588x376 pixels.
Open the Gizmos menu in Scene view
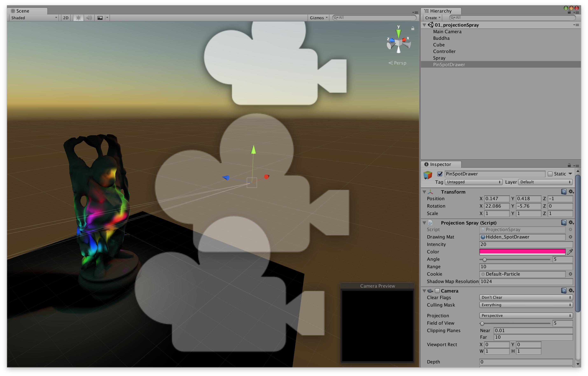[318, 18]
